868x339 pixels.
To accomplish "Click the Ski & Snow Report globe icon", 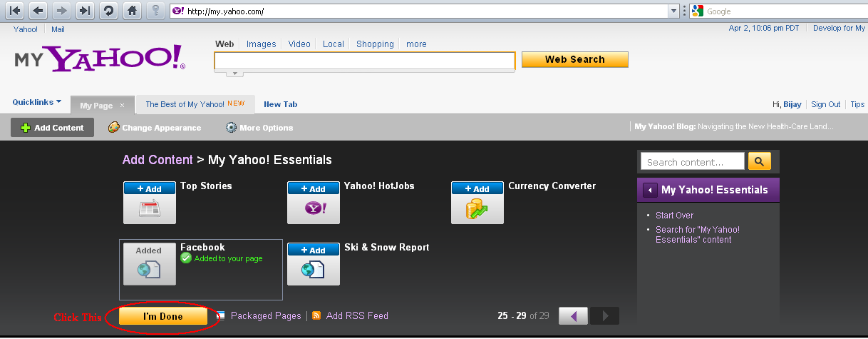I will pyautogui.click(x=314, y=270).
